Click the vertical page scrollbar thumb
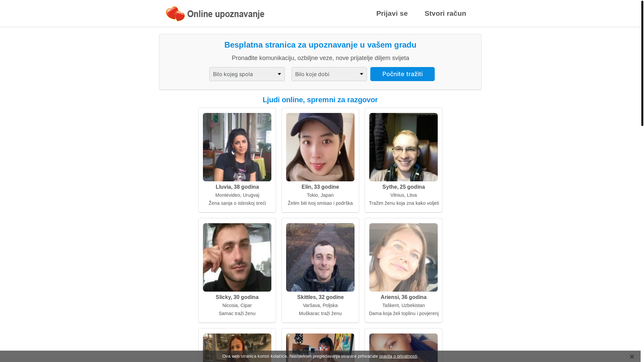The height and width of the screenshot is (362, 644). coord(642,63)
